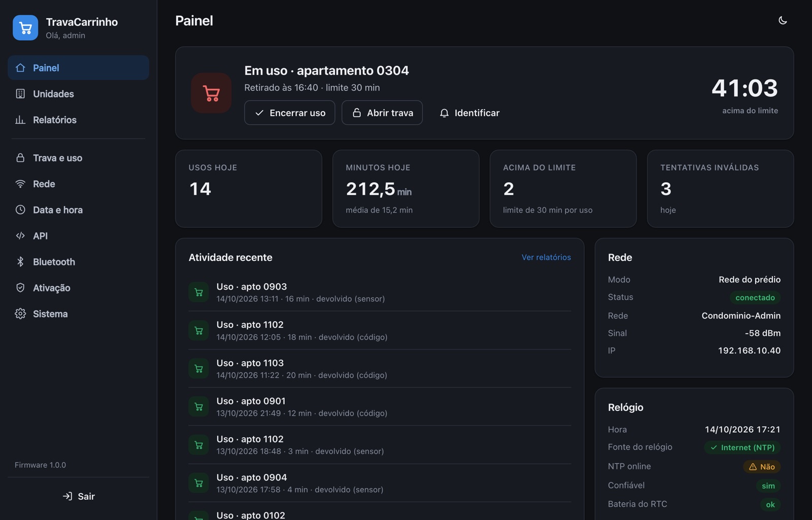Click the Abrir trava button
Screen dimensions: 812x520
click(382, 113)
